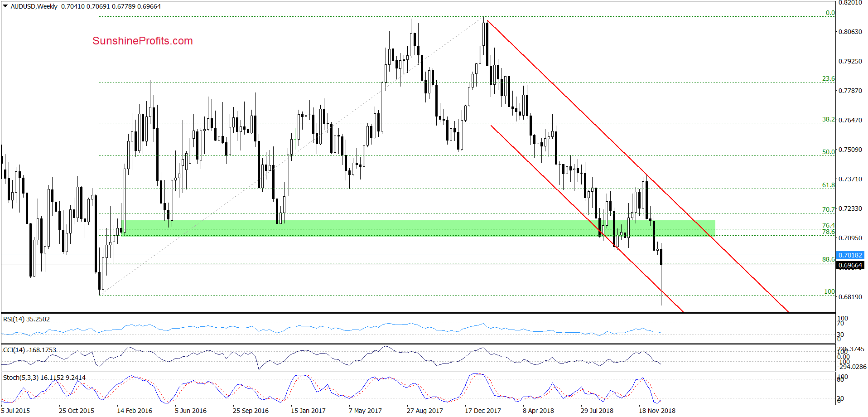Click the 0.79250 price axis value
This screenshot has width=868, height=417.
(850, 61)
